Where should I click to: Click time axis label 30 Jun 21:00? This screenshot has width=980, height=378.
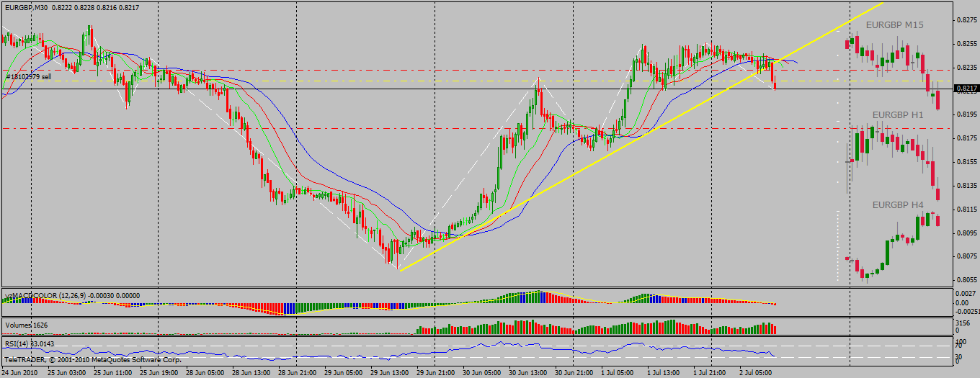[x=574, y=372]
